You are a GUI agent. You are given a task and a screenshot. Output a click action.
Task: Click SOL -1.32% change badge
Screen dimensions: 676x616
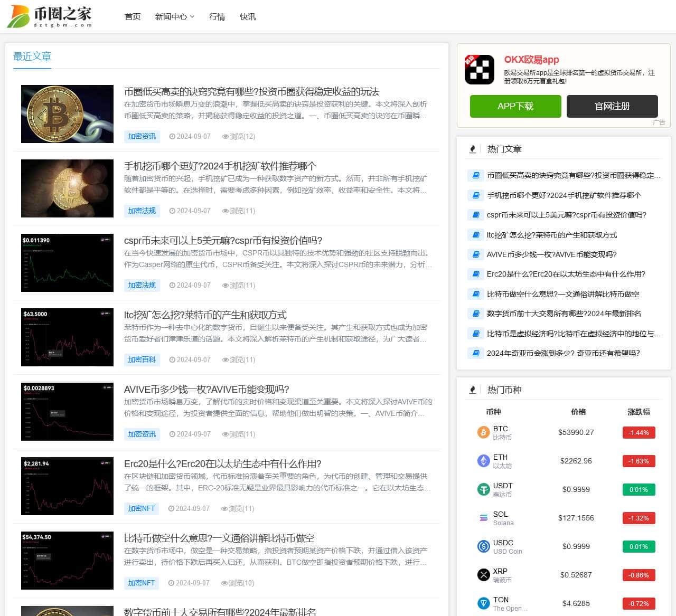tap(639, 518)
